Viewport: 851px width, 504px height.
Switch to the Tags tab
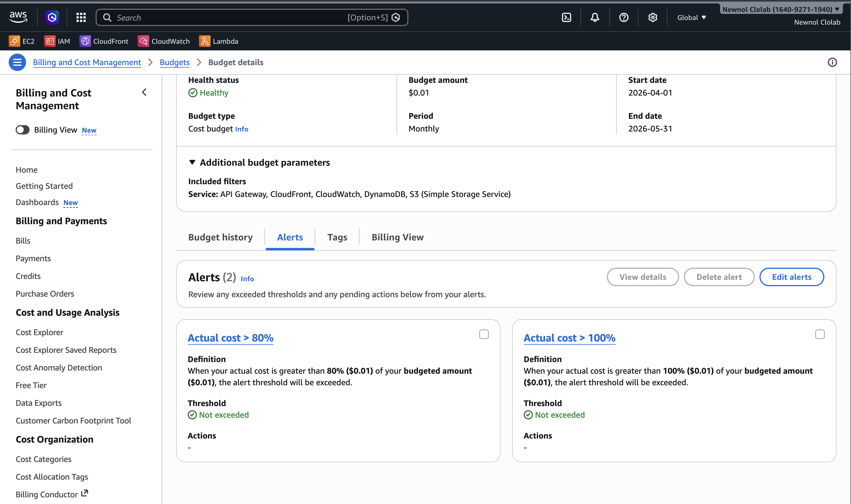[337, 237]
